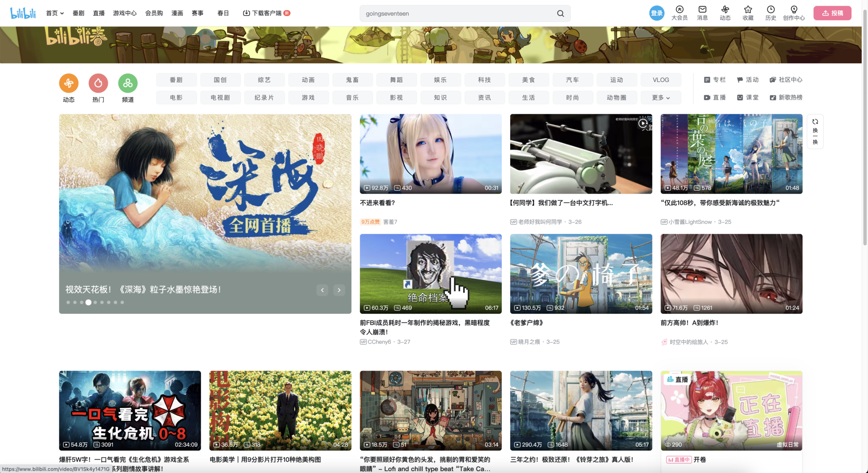Viewport: 868px width, 473px height.
Task: Switch to the 音乐 category tab
Action: (x=352, y=97)
